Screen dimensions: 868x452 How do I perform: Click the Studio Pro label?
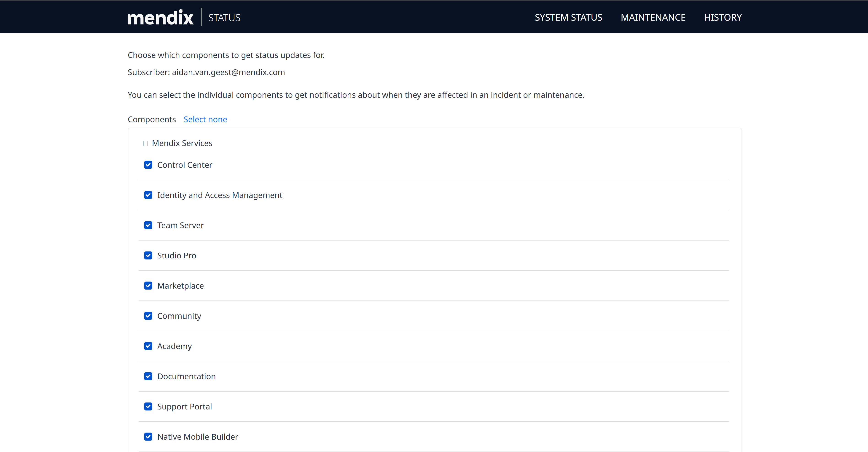pos(177,255)
